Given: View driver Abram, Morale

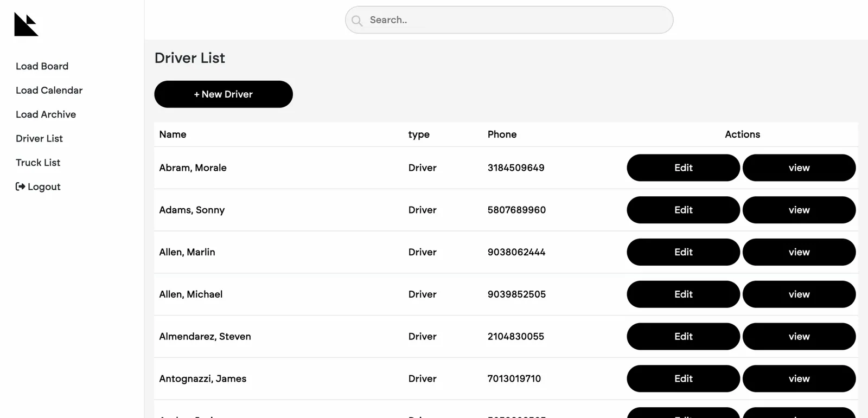Looking at the screenshot, I should [799, 168].
